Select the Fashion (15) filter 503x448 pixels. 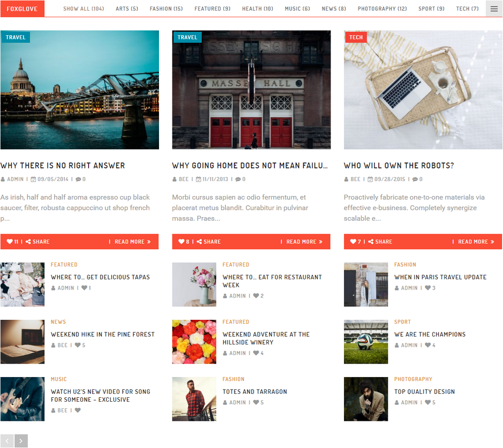point(166,9)
